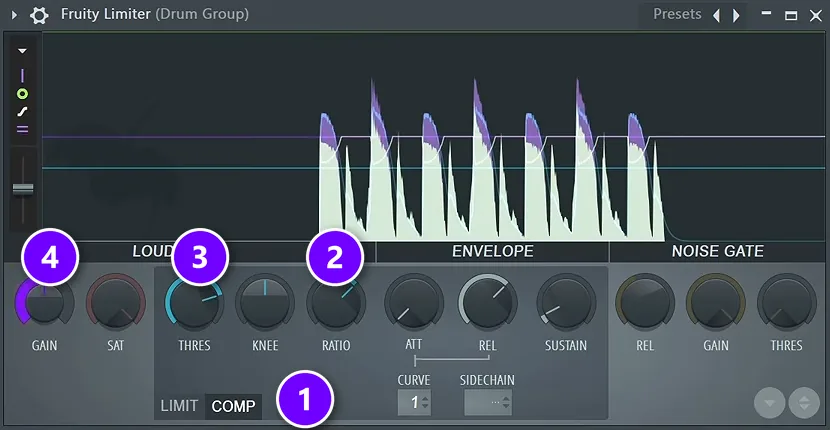The width and height of the screenshot is (830, 430).
Task: Increase SIDECHAIN with its up arrow
Action: point(507,397)
